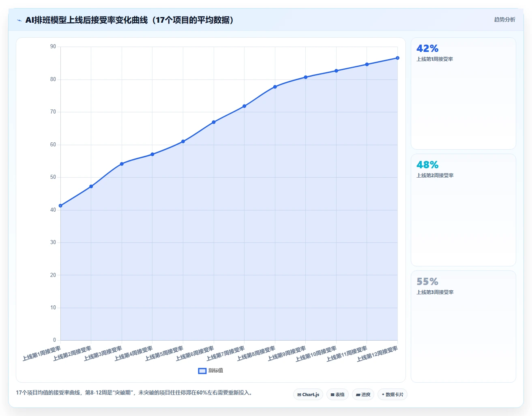
Task: Click the 上线第2周接受率 card label
Action: 435,176
